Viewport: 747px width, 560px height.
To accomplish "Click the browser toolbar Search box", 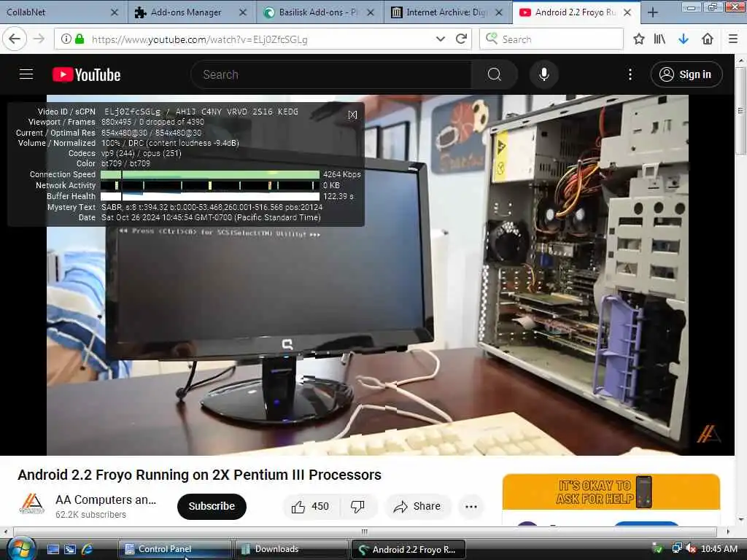I will (551, 39).
